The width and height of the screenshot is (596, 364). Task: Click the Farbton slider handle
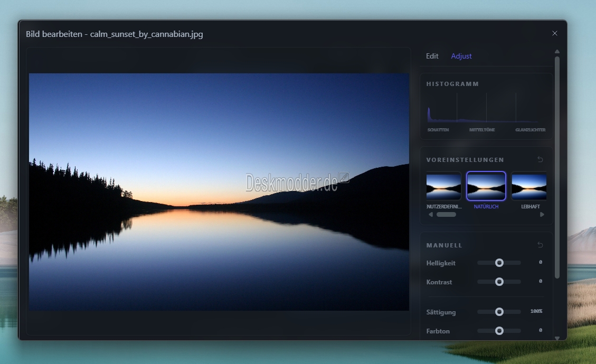pos(499,331)
